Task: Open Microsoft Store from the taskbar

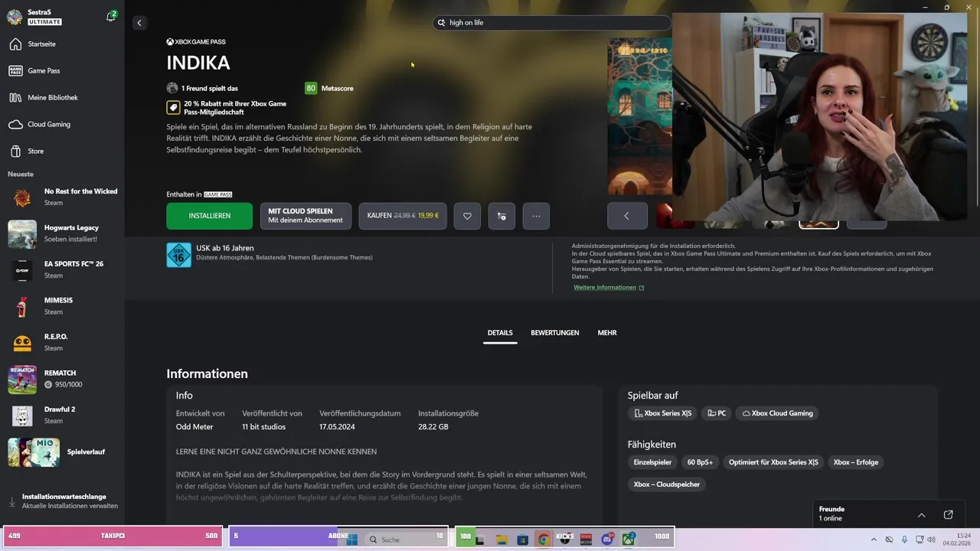Action: tap(522, 540)
